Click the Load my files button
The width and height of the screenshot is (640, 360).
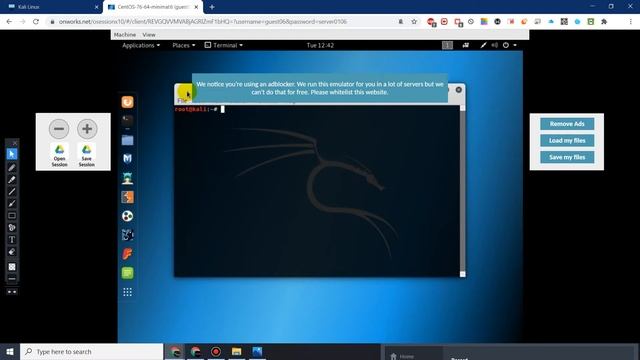pos(567,140)
